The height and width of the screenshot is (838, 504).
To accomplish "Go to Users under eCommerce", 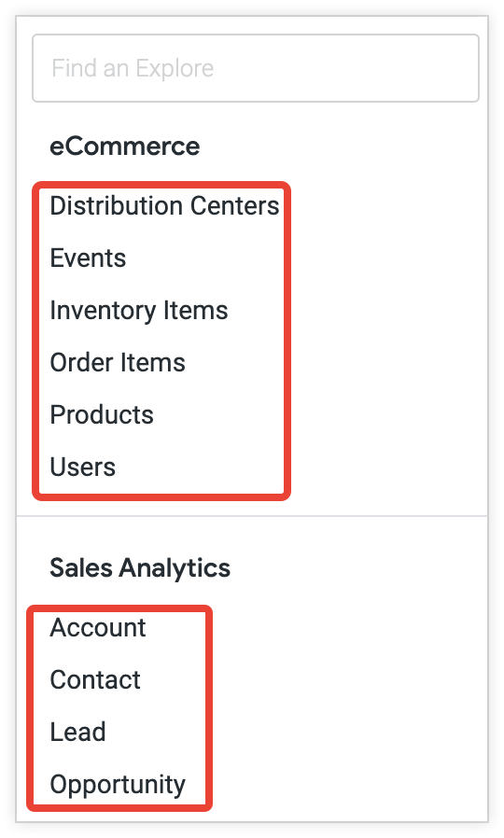I will pos(83,468).
